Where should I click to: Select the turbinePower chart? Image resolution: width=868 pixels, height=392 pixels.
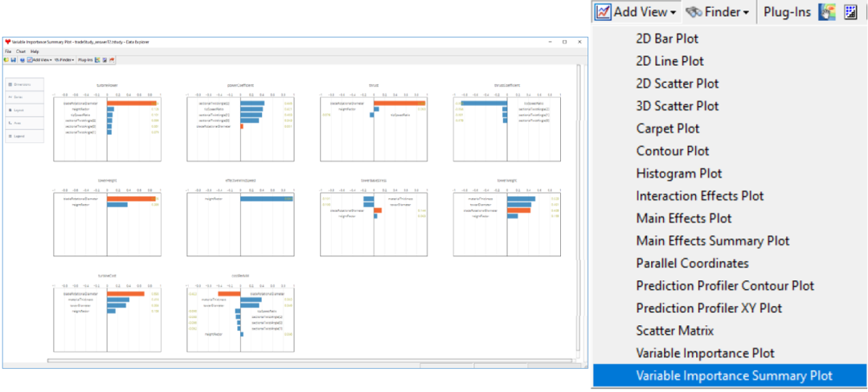[107, 130]
